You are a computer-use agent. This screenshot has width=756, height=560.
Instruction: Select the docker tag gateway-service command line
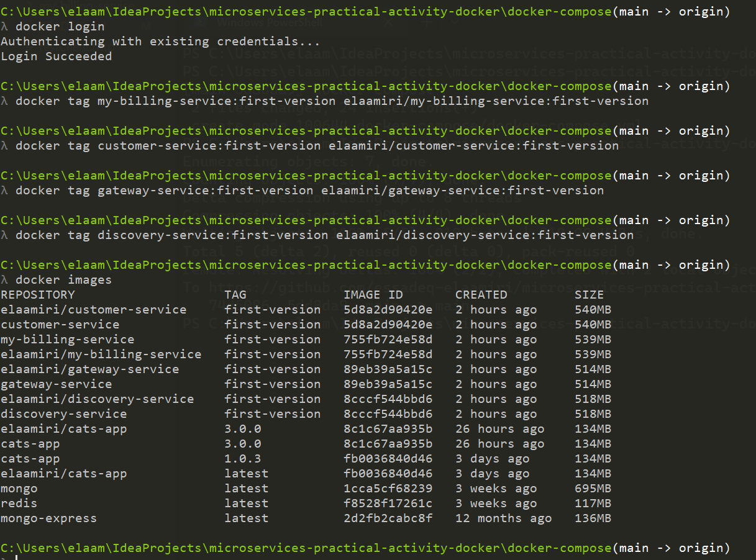(309, 191)
